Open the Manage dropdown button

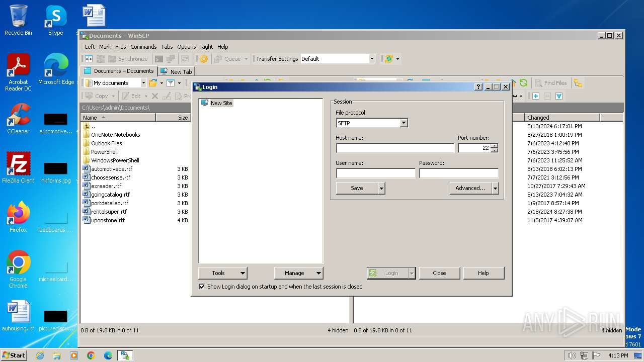point(298,273)
